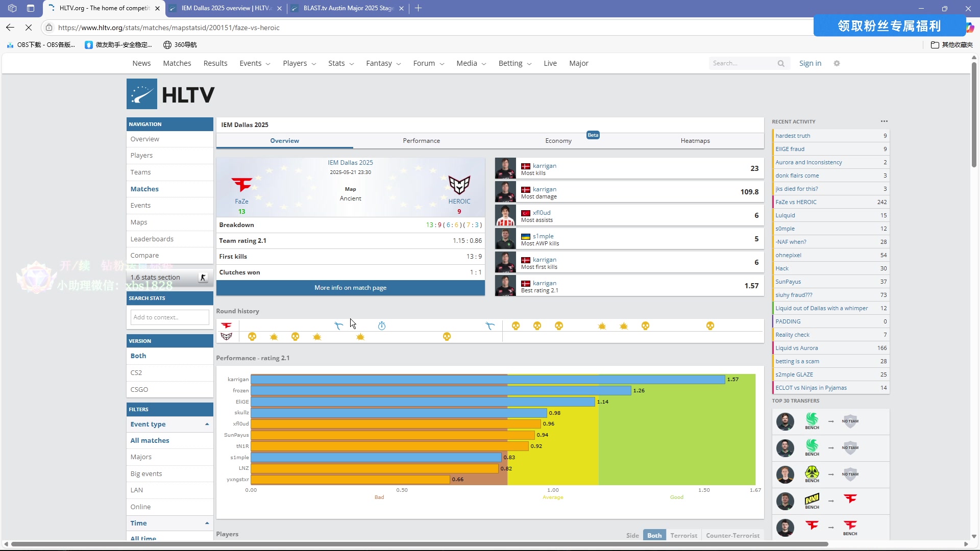
Task: Click the Add to context search field
Action: 169,317
